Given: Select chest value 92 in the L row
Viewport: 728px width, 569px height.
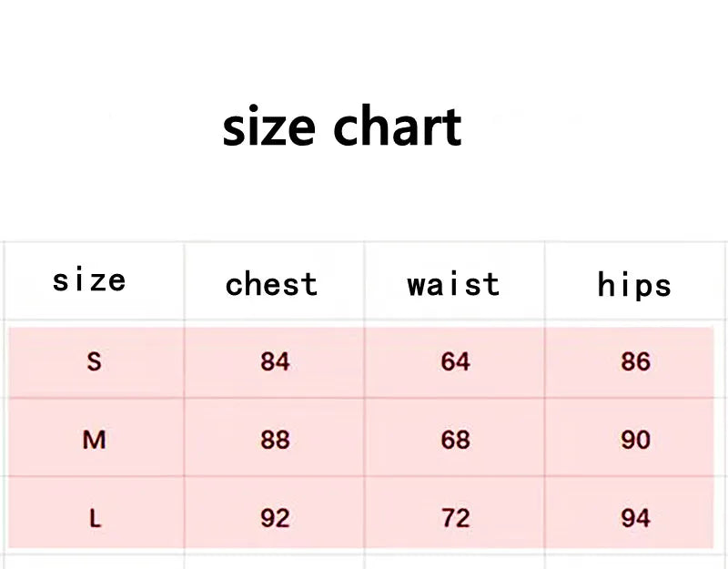Looking at the screenshot, I should (275, 518).
